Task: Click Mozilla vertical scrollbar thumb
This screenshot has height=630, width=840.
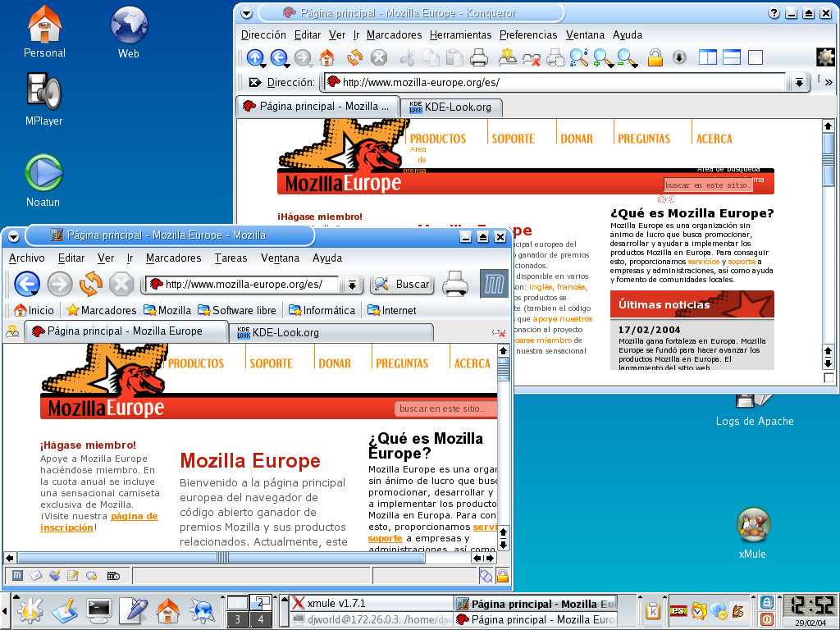Action: coord(503,368)
